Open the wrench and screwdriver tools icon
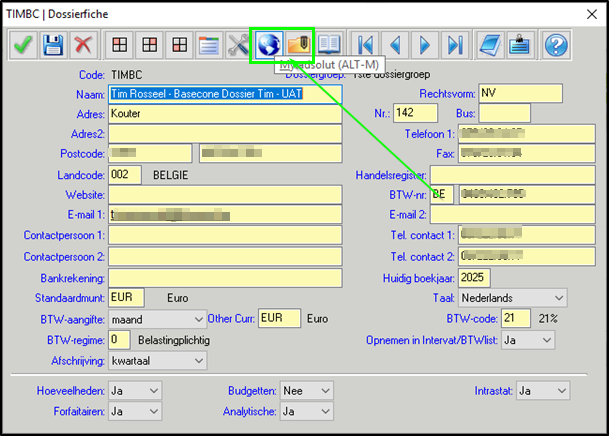609x436 pixels. click(238, 45)
